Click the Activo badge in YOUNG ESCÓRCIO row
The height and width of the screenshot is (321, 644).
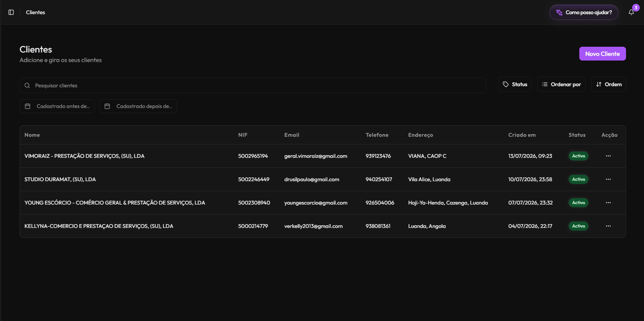coord(579,203)
